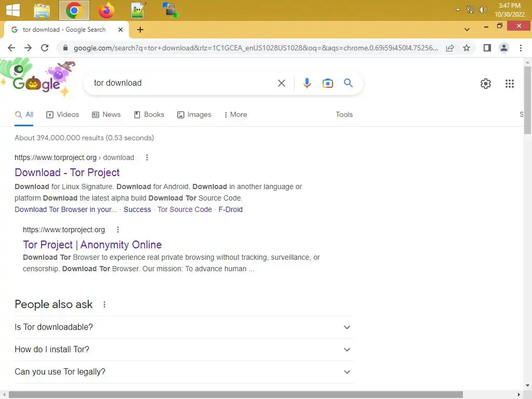The image size is (532, 399).
Task: Click the 'tor download' search box
Action: pos(183,83)
